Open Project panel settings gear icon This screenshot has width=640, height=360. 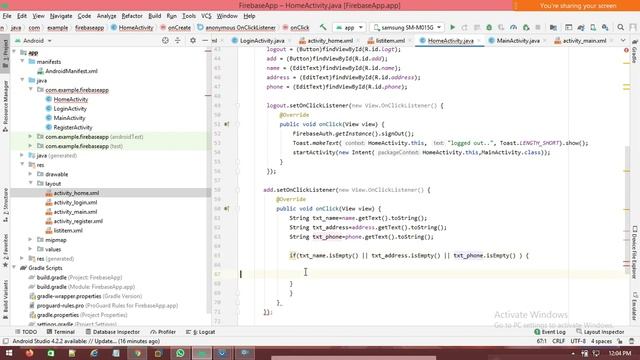193,40
